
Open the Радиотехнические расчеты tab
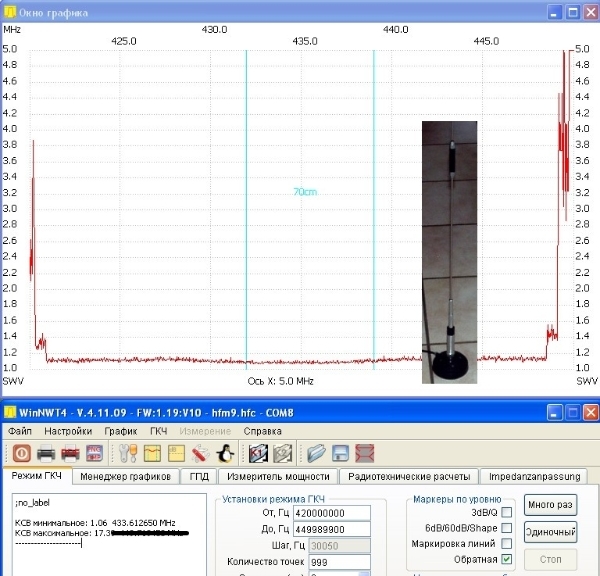tap(409, 476)
